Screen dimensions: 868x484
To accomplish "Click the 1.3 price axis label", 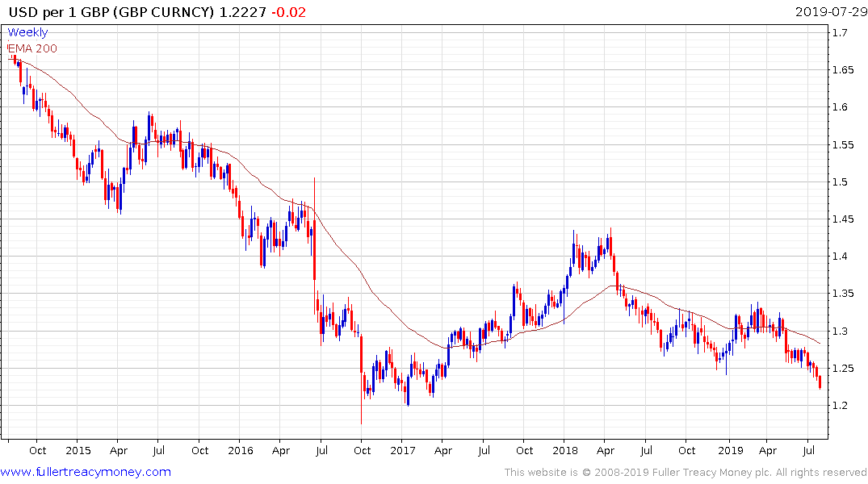I will pos(840,331).
